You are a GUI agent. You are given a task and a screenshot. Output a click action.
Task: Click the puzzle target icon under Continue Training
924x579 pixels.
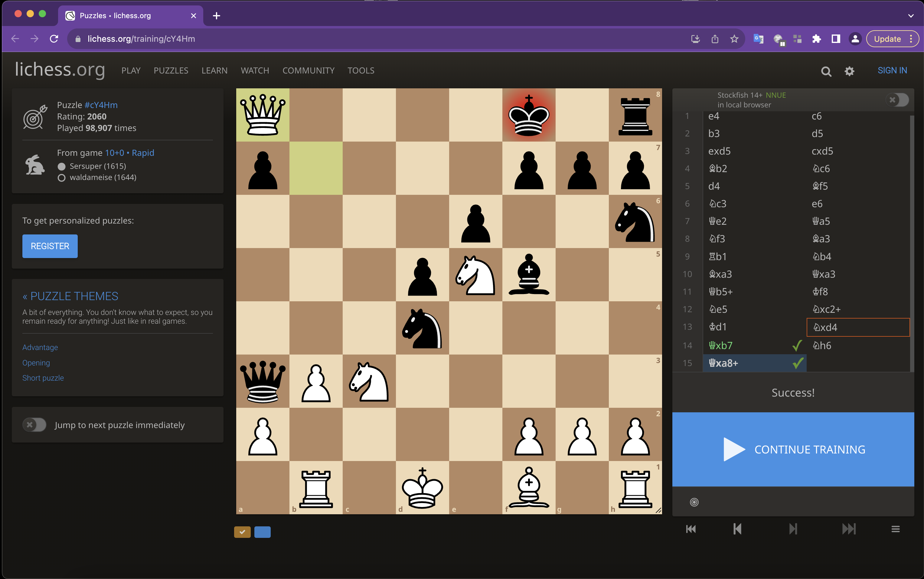[x=694, y=502]
